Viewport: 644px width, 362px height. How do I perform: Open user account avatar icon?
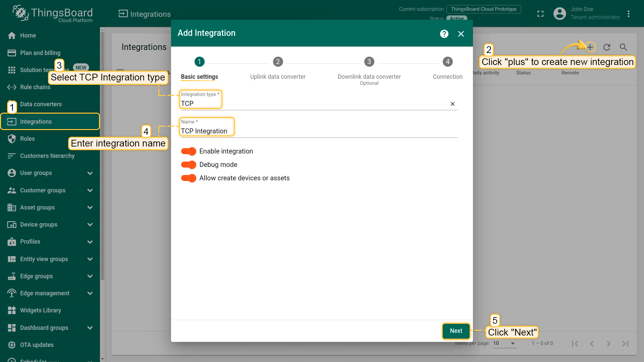559,13
